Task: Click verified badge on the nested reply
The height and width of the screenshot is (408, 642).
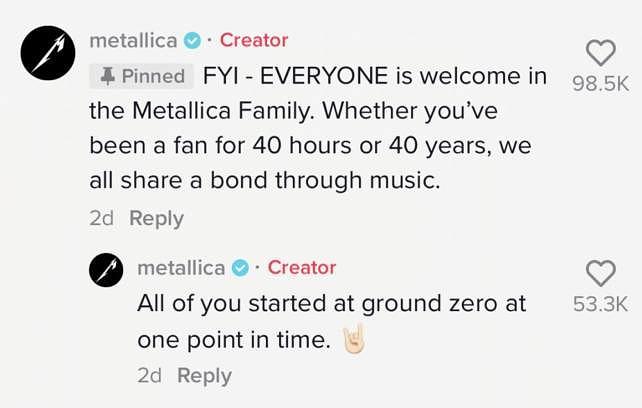Action: click(241, 268)
